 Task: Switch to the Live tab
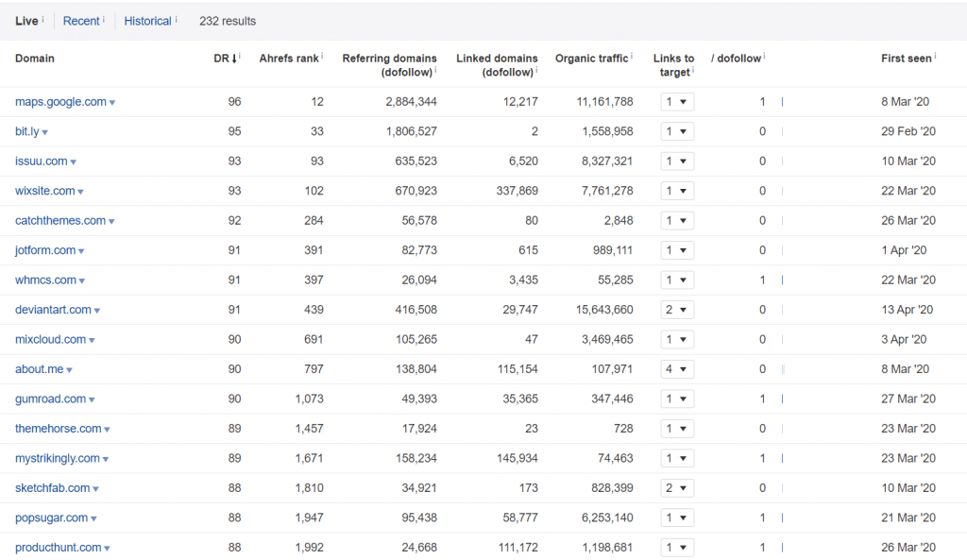pyautogui.click(x=26, y=21)
